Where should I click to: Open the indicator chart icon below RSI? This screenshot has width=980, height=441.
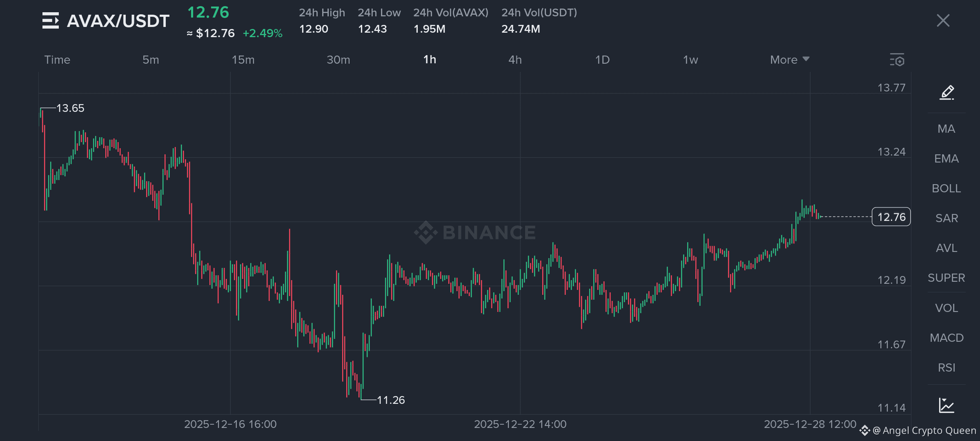pyautogui.click(x=947, y=405)
